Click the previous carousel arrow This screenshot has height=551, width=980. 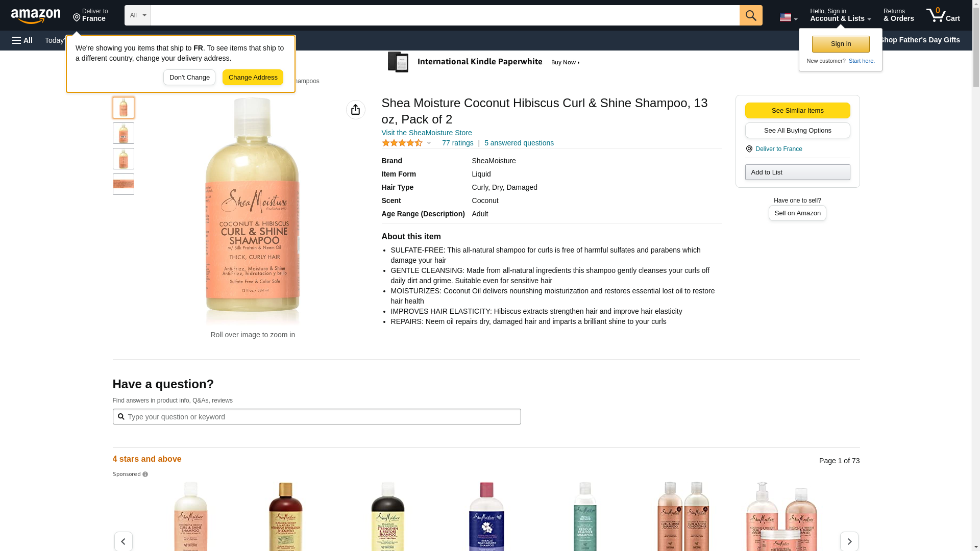(x=123, y=541)
